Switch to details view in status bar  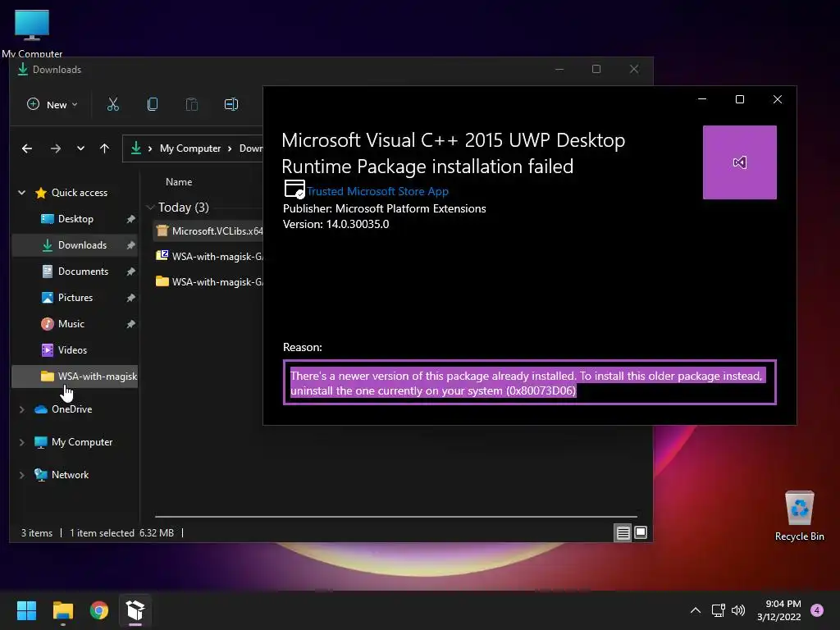pyautogui.click(x=623, y=533)
